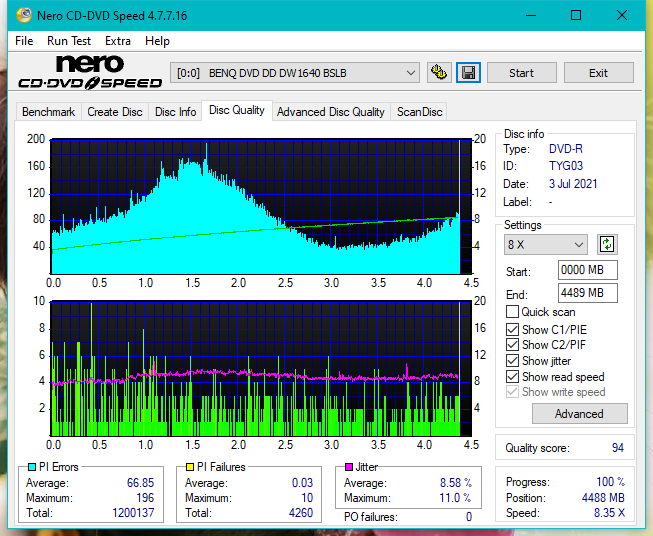Open the Extra menu
The image size is (653, 536).
point(118,41)
